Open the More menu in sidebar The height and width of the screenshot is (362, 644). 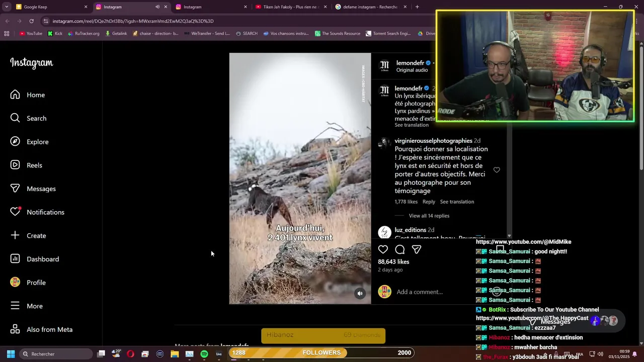tap(27, 306)
